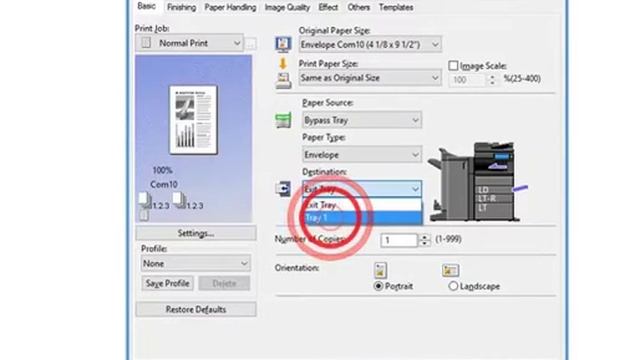
Task: Open the Finishing tab
Action: (181, 7)
